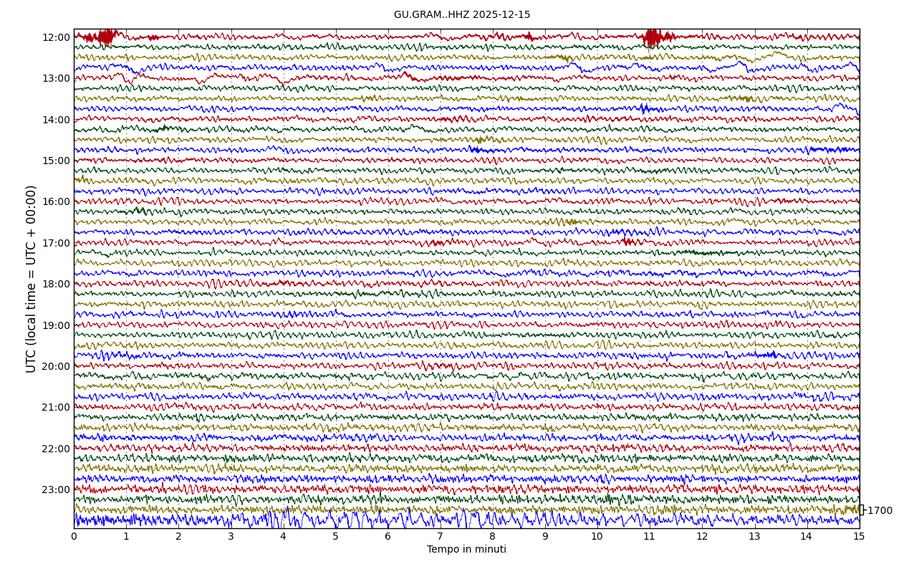Click the large-amplitude blue bottom trace near minute 4

coord(283,519)
